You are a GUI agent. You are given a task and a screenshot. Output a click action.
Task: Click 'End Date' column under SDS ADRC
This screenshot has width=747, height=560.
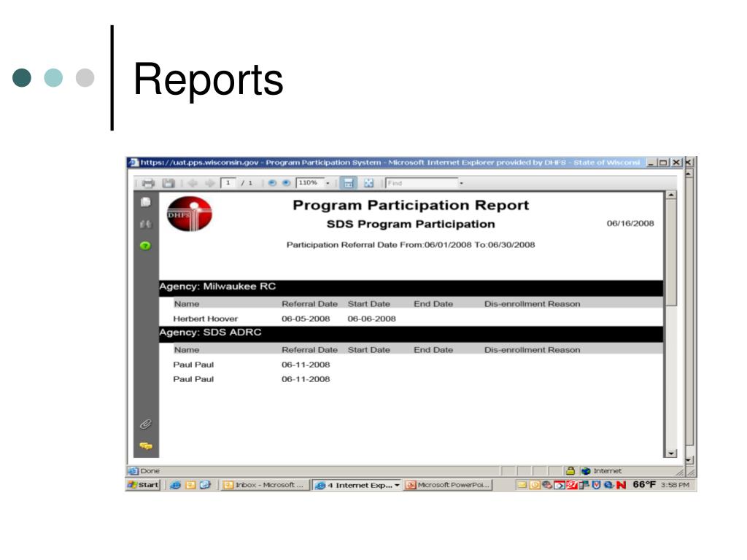point(433,350)
